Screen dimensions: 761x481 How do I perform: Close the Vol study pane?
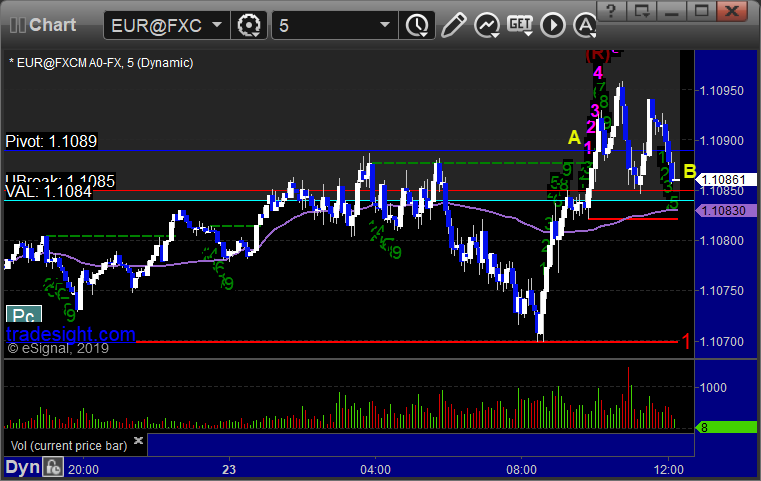[x=138, y=441]
